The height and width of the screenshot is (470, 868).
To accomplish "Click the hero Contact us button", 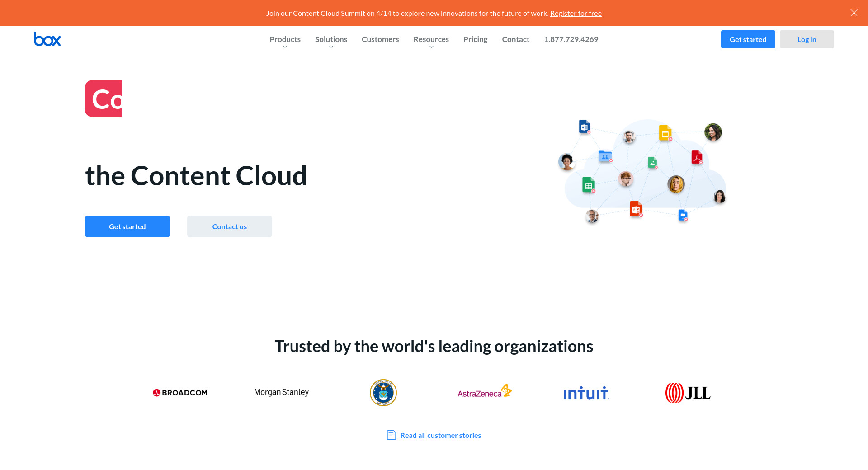I will [x=230, y=226].
